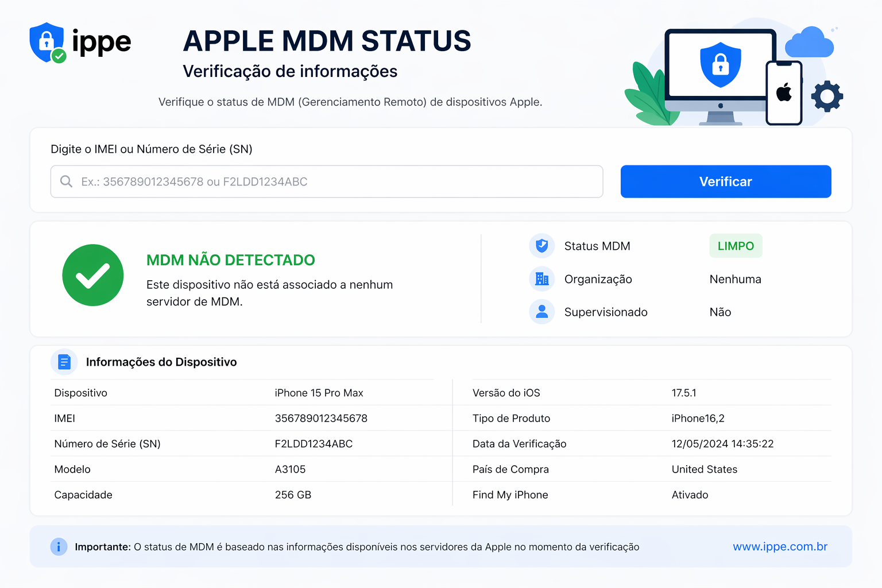882x588 pixels.
Task: Click the Informações do Dispositivo section title
Action: coord(161,362)
